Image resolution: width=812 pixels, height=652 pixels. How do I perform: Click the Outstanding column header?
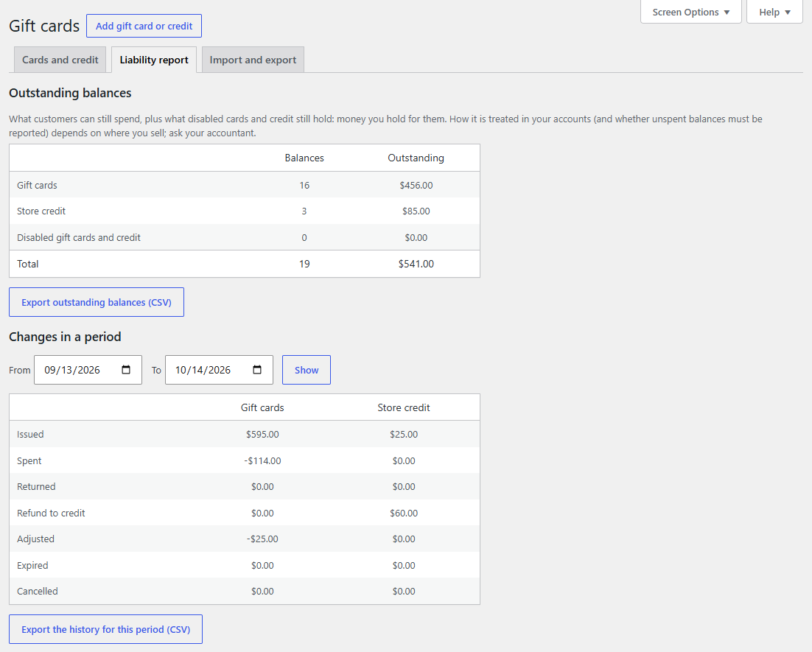pyautogui.click(x=416, y=158)
